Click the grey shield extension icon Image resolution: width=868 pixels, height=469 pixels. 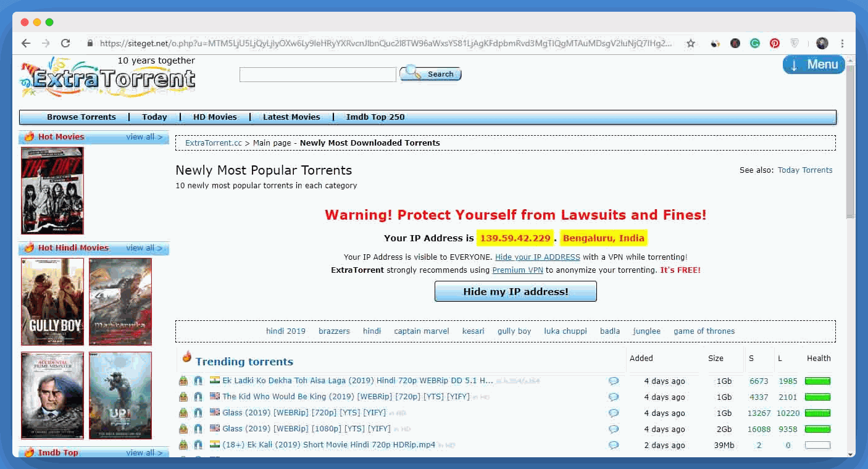coord(795,43)
